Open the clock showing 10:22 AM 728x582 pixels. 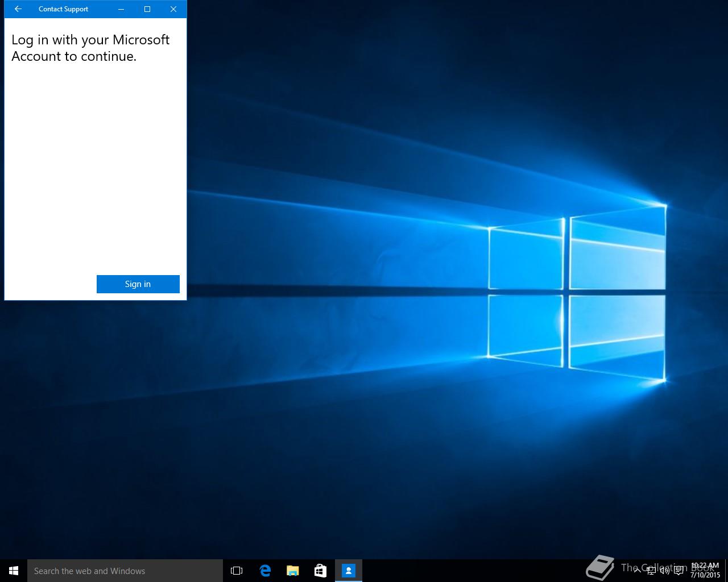[x=705, y=571]
